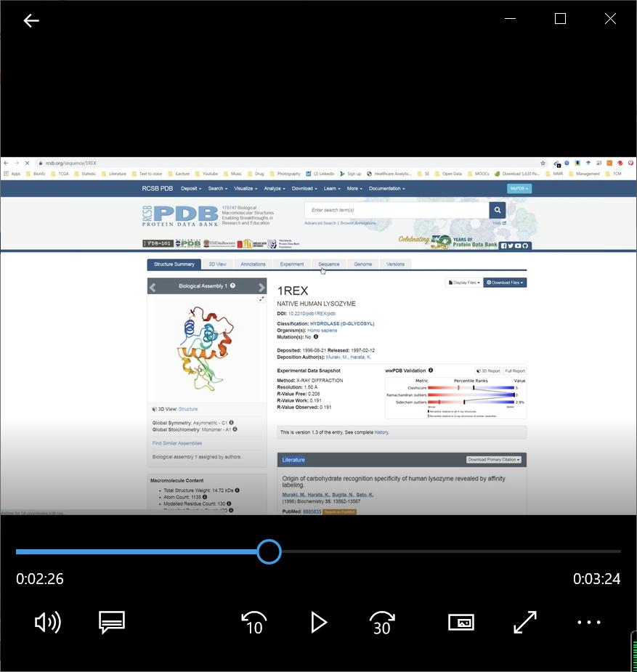Expand the Documentation dropdown menu
Screen dimensions: 637x672
(x=386, y=189)
